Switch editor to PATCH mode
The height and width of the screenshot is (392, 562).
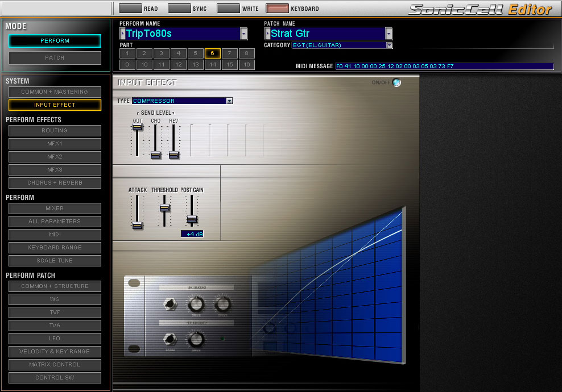click(x=55, y=57)
